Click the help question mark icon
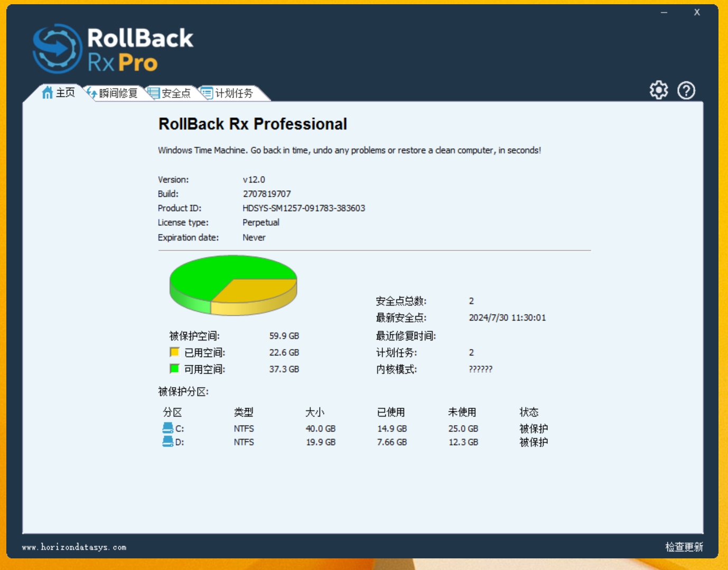 (x=686, y=90)
